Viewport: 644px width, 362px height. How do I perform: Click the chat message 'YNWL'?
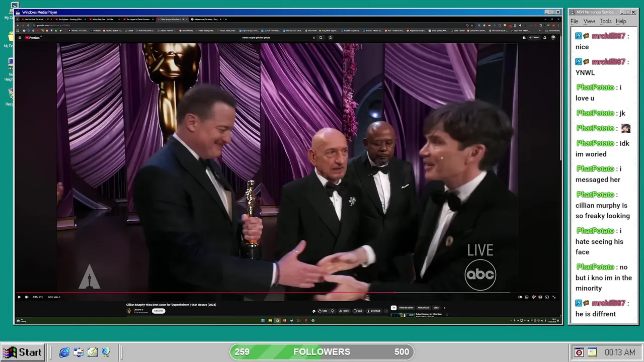pyautogui.click(x=585, y=72)
